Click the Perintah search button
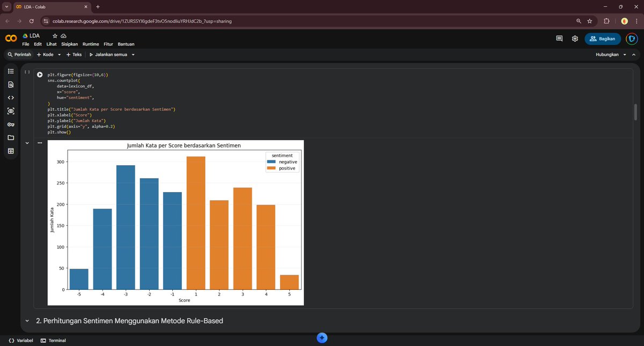The image size is (644, 346). coord(19,55)
